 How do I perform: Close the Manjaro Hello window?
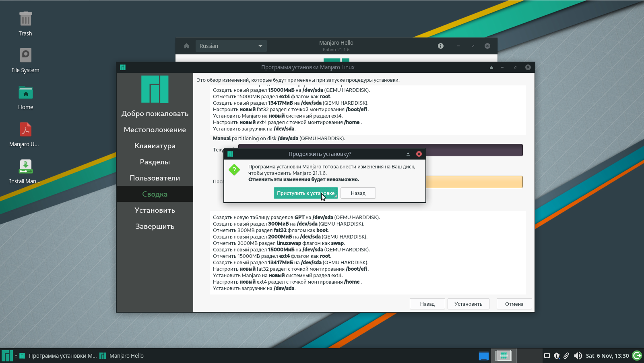pyautogui.click(x=487, y=46)
